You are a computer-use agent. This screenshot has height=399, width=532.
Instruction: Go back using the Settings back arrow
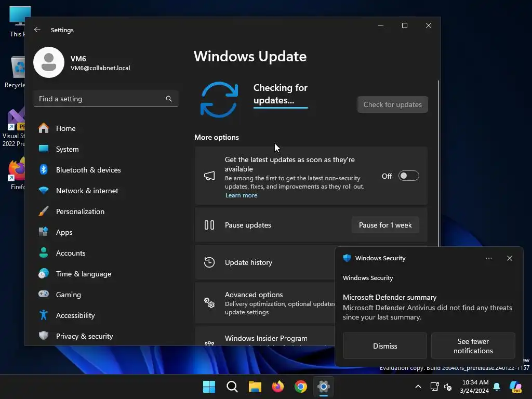point(37,30)
